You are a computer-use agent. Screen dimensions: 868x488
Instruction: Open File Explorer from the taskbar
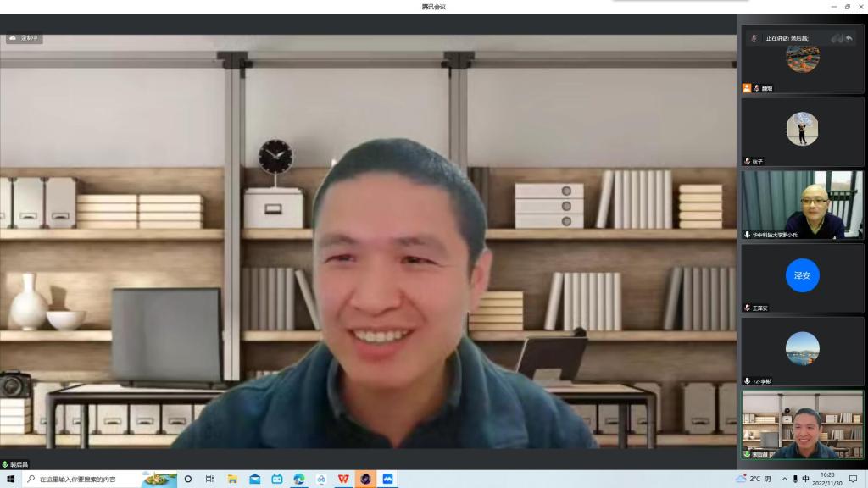[232, 479]
